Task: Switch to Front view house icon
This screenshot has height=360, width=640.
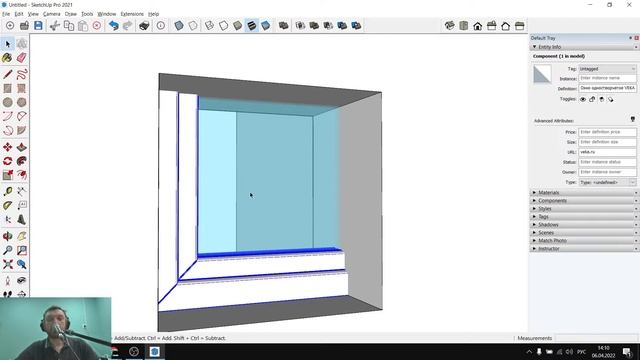Action: pyautogui.click(x=478, y=26)
